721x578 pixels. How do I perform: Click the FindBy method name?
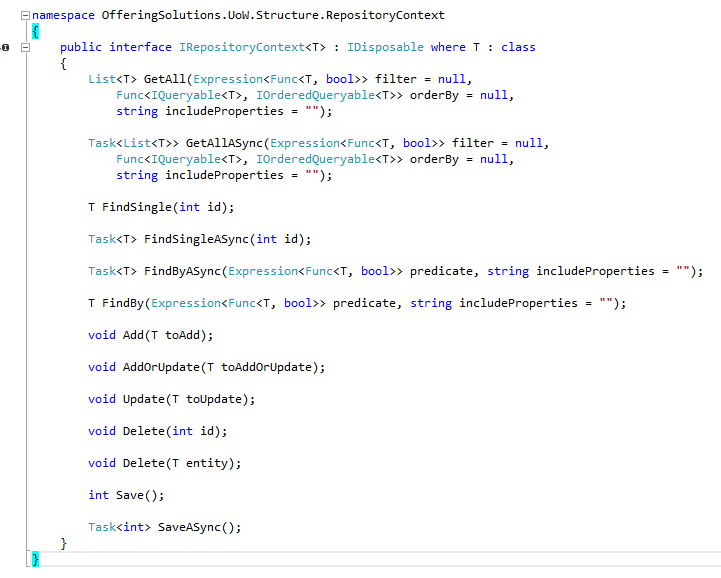click(x=123, y=303)
